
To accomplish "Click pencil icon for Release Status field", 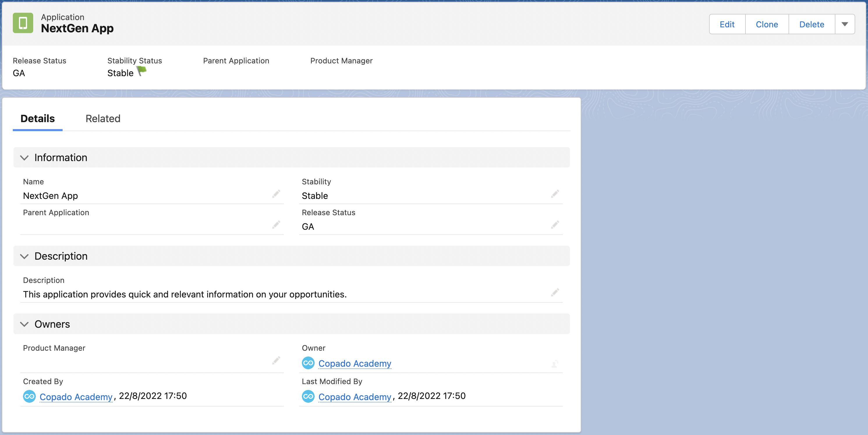I will [x=555, y=225].
